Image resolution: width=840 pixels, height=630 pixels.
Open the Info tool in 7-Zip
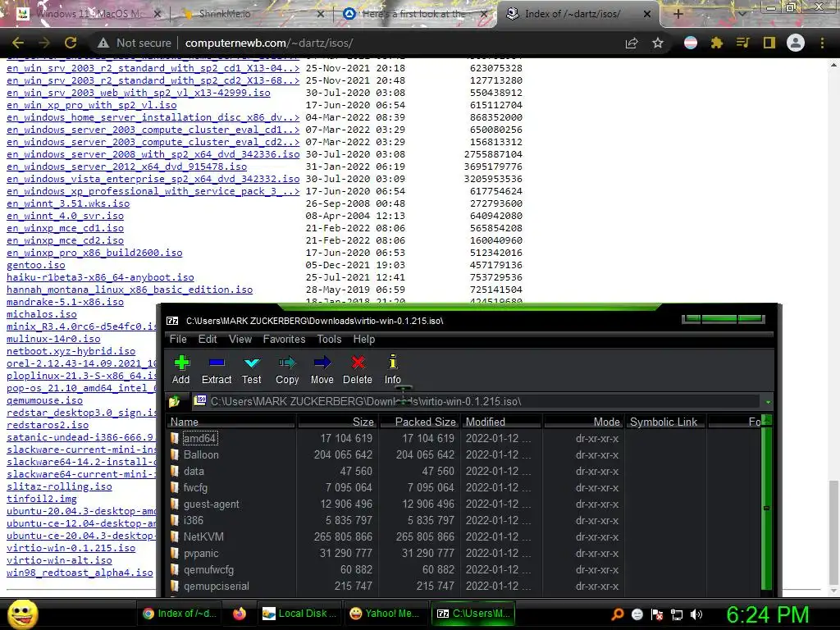[x=393, y=370]
